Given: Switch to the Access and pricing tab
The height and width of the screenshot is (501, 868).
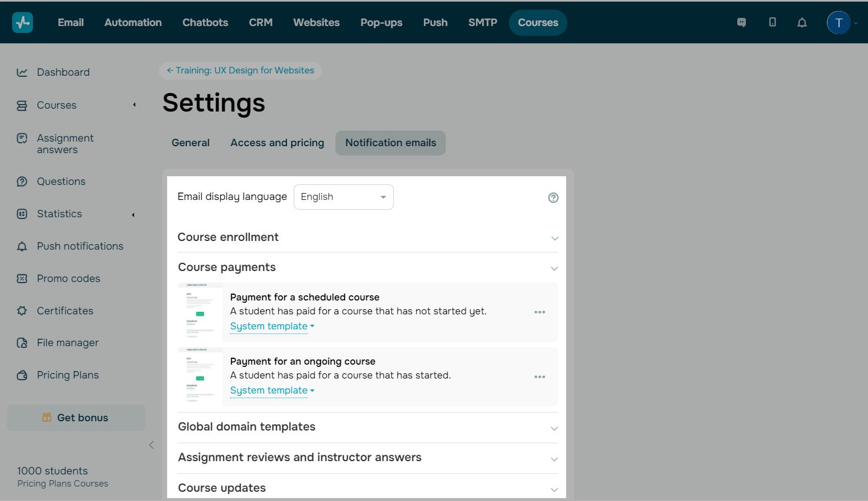Looking at the screenshot, I should pos(277,143).
